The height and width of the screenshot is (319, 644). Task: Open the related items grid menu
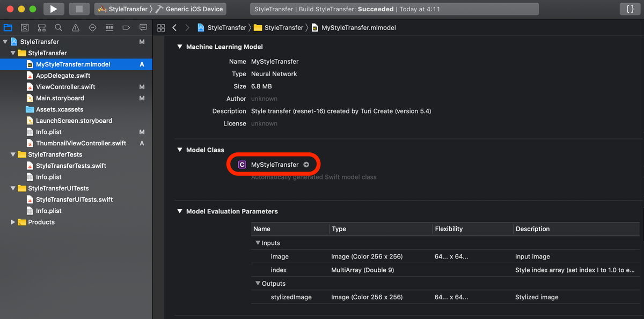click(161, 27)
